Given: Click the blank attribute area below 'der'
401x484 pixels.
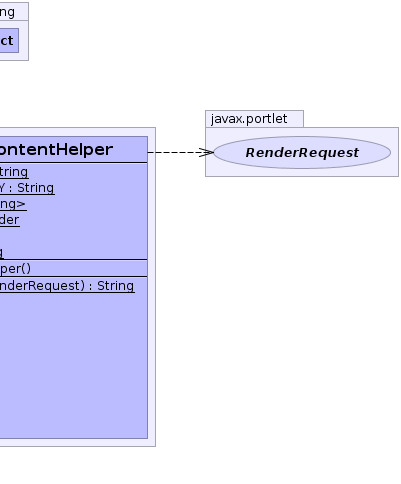Looking at the screenshot, I should [73, 237].
